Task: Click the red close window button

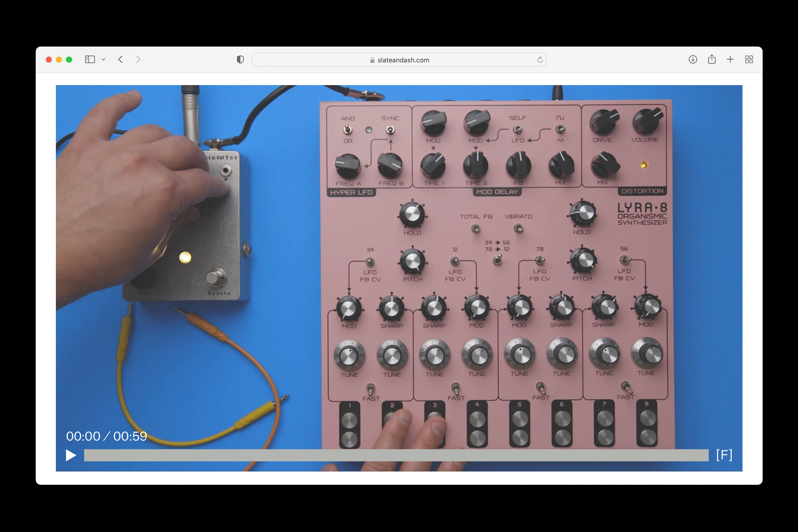Action: pyautogui.click(x=49, y=59)
